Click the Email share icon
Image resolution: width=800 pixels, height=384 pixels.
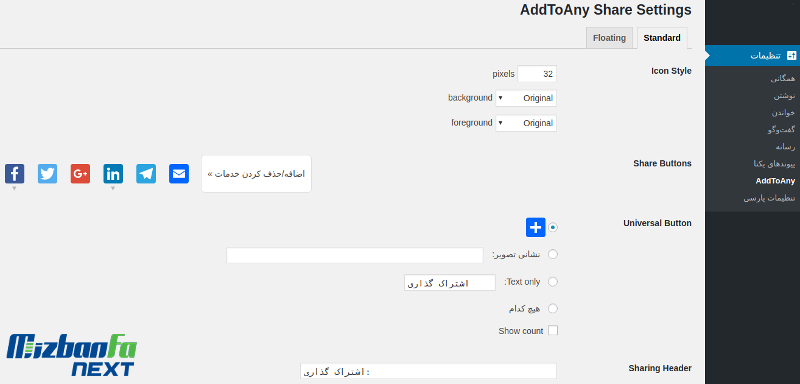[x=179, y=174]
